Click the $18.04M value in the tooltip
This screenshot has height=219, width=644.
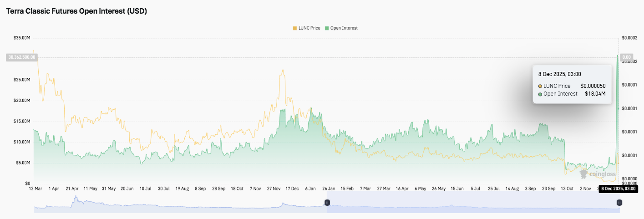click(x=595, y=94)
